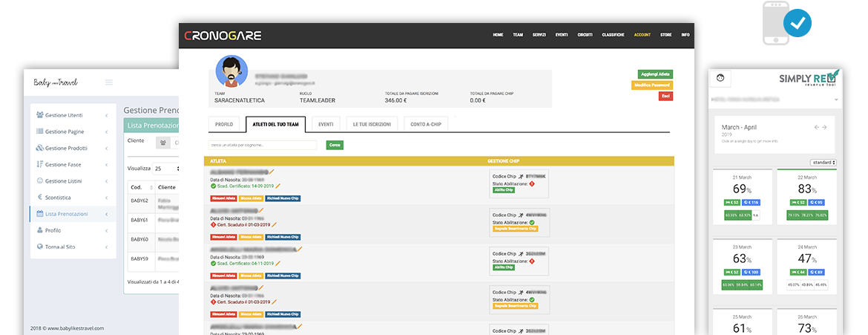Click Blocca Atleta for certificate 04-11-2019 athlete
868x335 pixels.
(251, 276)
